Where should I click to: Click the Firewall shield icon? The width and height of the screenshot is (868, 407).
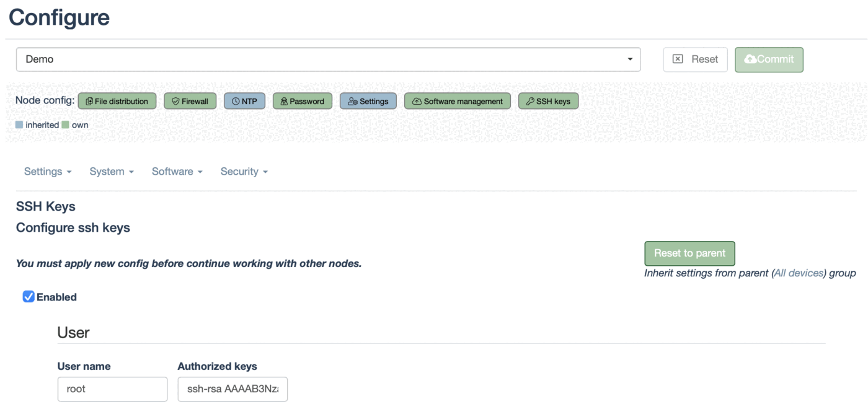pos(175,102)
